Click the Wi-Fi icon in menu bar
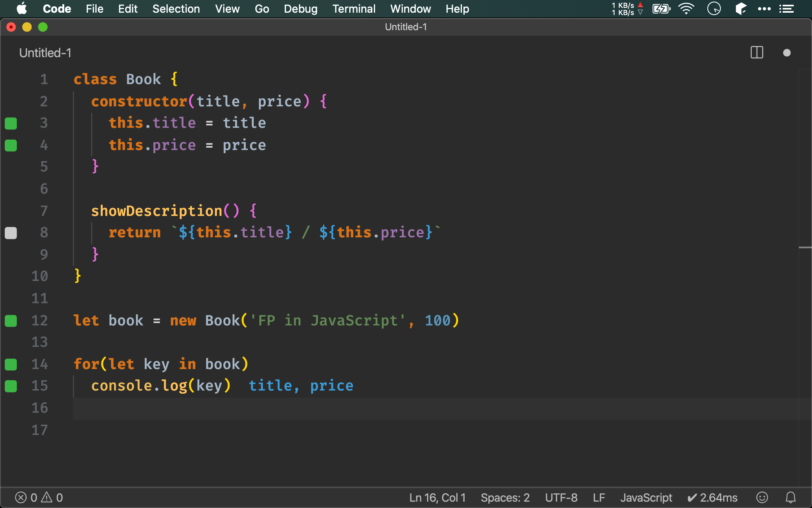Viewport: 812px width, 508px height. click(686, 9)
